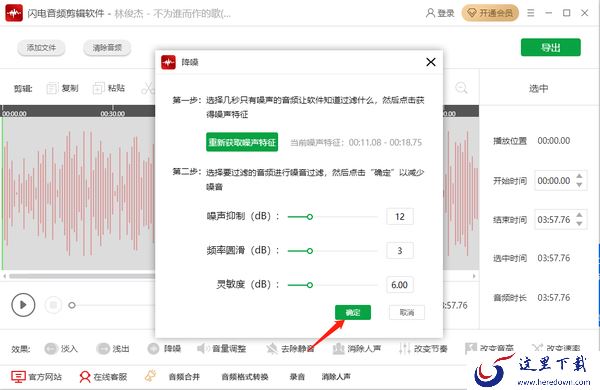Image resolution: width=600 pixels, height=390 pixels.
Task: Click the 复制 copy icon
Action: 52,88
